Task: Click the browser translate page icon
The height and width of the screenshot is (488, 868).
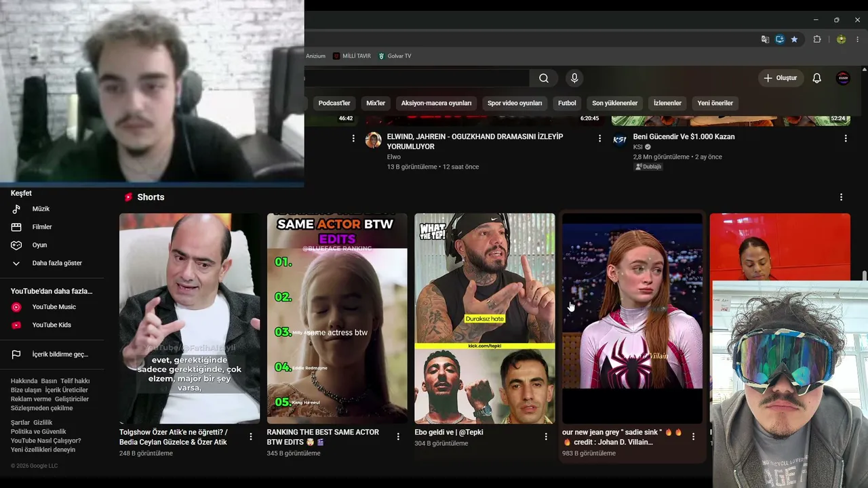Action: coord(765,39)
